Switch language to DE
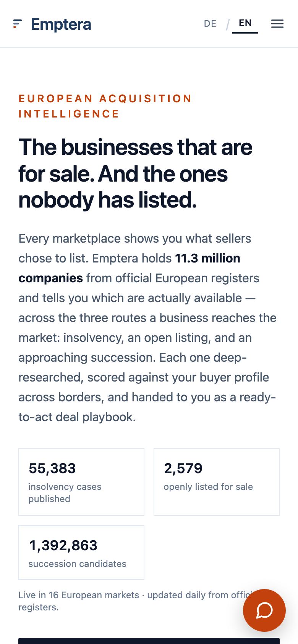298x644 pixels. (210, 24)
